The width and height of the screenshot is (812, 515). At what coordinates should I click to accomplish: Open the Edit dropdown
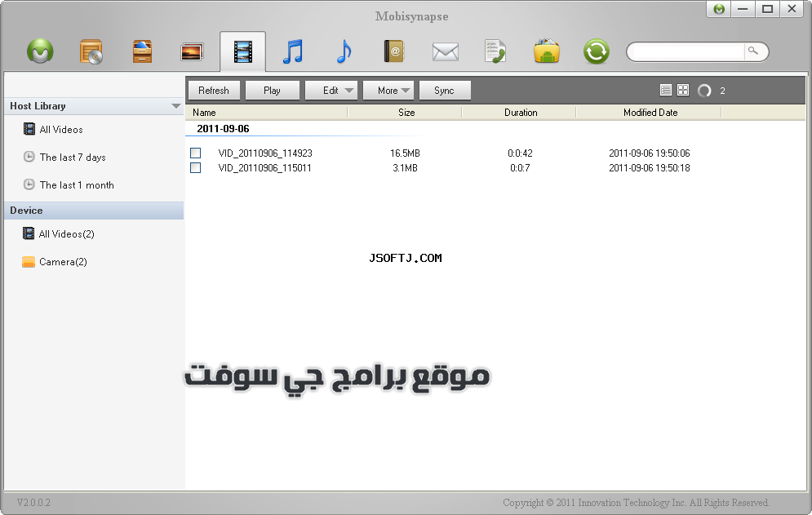click(331, 90)
